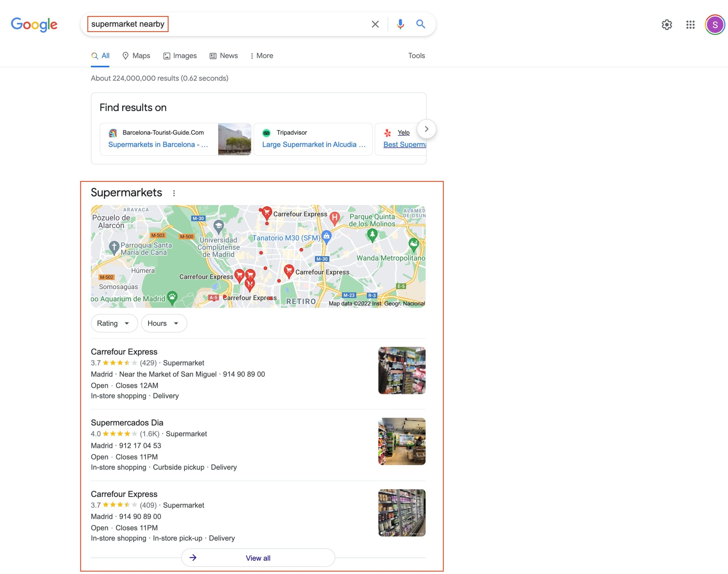Open settings gear icon

667,24
